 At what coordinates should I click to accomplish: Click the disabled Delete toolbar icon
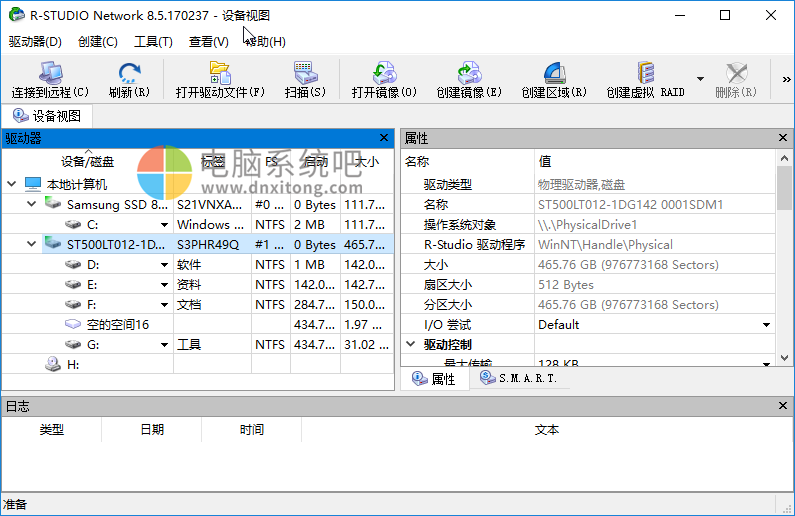(x=736, y=73)
